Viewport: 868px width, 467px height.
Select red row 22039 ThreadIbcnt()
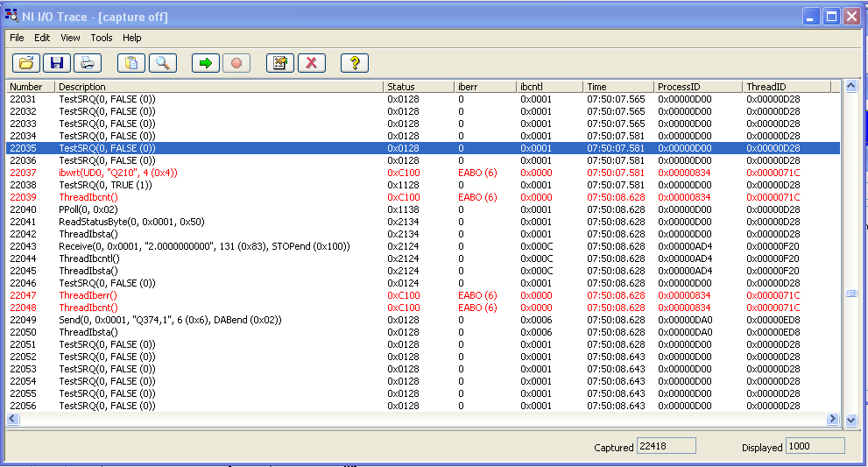423,197
